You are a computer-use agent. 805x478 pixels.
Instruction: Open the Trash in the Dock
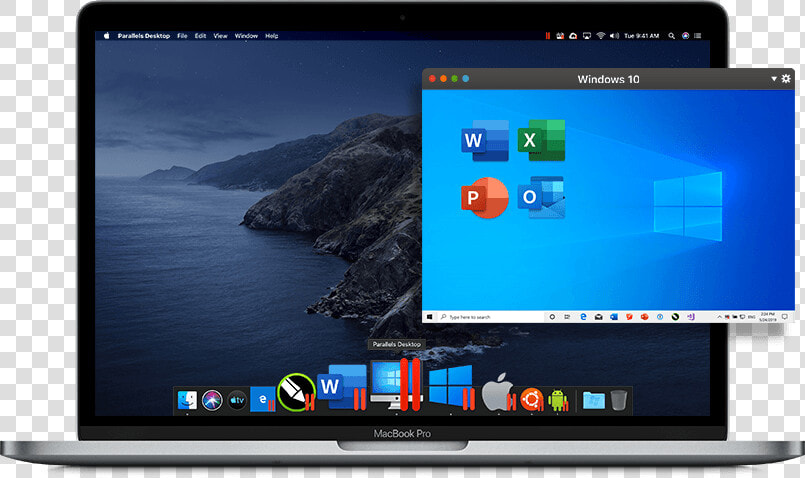pyautogui.click(x=619, y=400)
